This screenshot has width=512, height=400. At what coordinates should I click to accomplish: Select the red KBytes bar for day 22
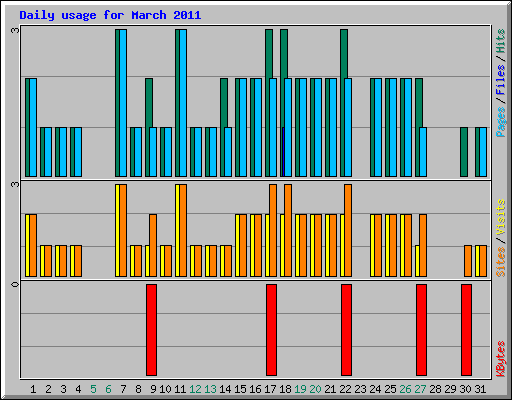click(346, 330)
